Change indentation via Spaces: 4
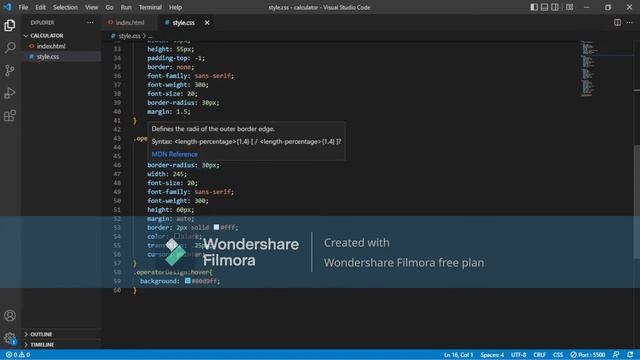 (492, 355)
